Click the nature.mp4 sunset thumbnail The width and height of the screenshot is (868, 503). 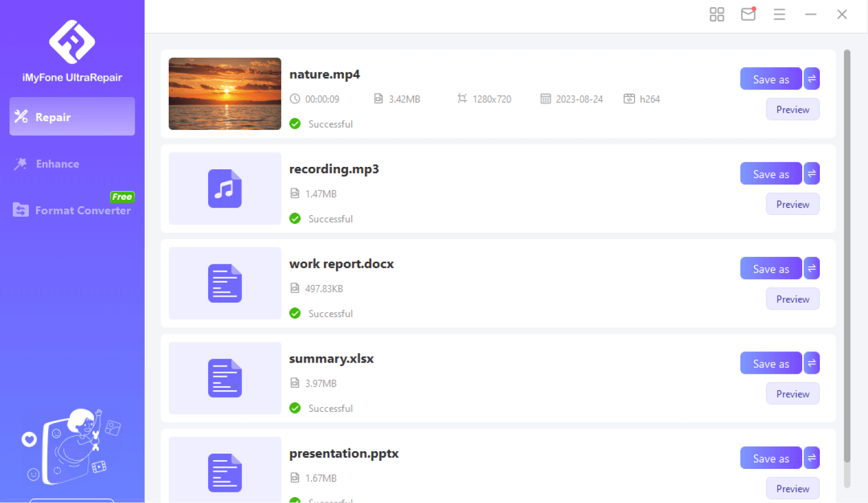pyautogui.click(x=225, y=93)
